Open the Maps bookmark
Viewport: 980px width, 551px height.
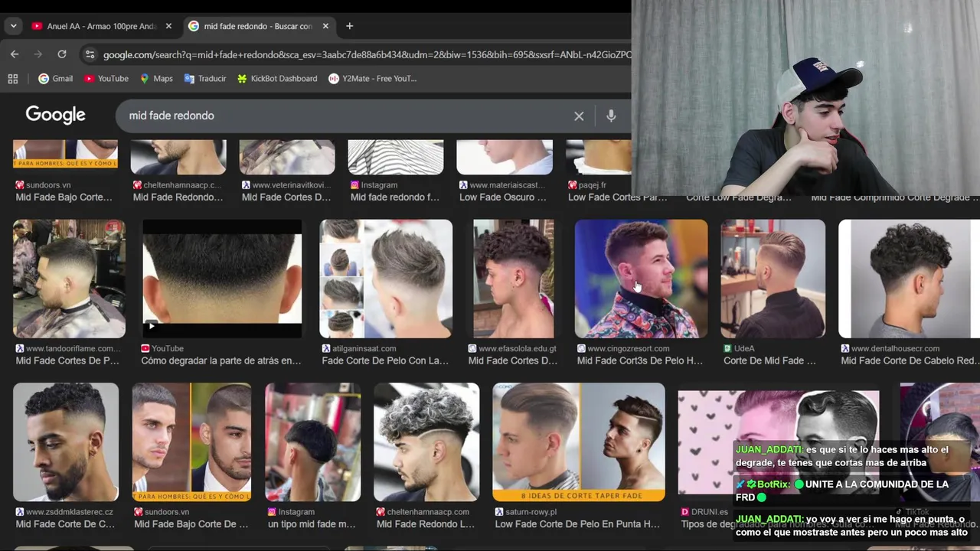pos(156,78)
